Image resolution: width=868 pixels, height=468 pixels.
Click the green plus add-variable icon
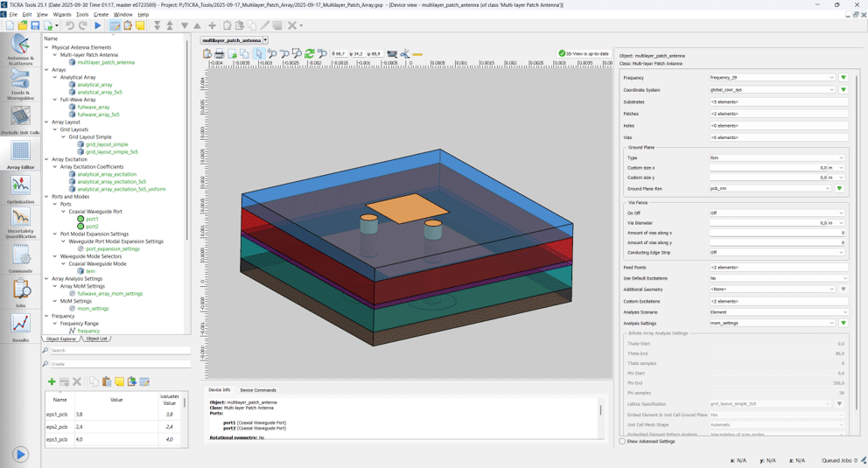pos(52,381)
